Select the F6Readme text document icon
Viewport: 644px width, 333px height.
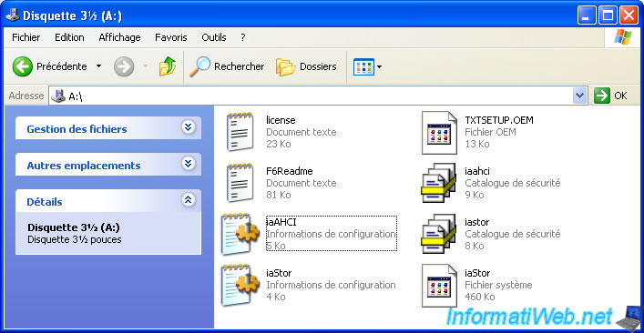[240, 183]
